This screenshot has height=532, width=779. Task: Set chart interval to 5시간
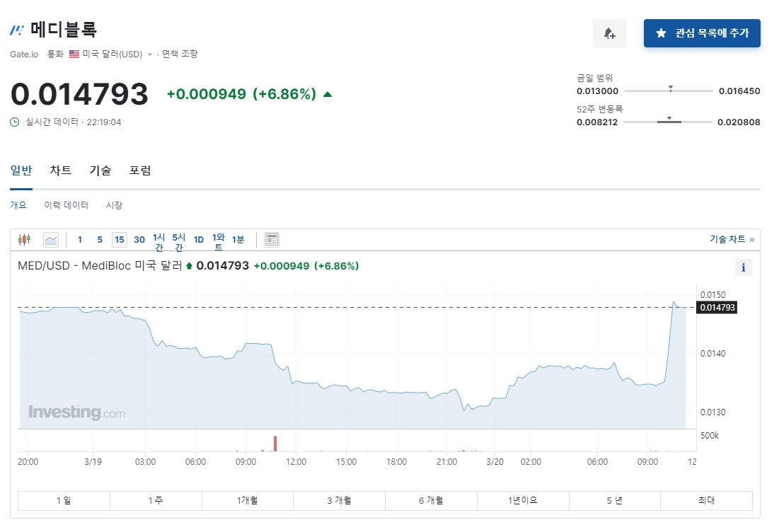click(x=179, y=242)
